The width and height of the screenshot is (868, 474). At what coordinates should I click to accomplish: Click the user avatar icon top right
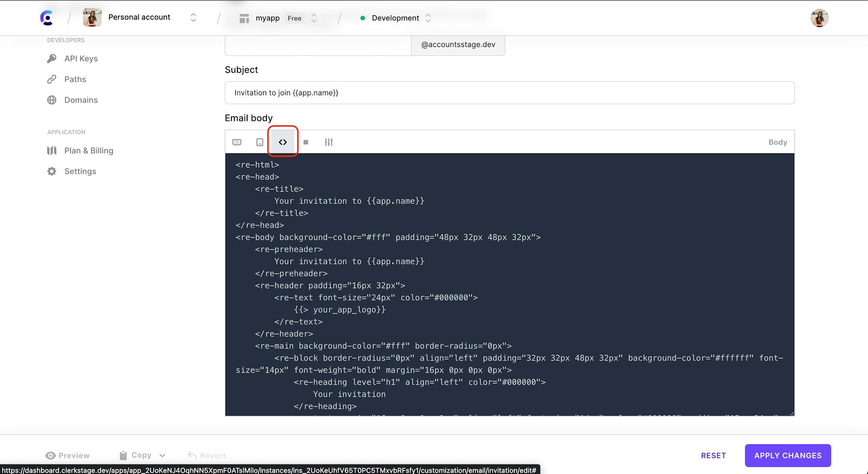point(820,17)
